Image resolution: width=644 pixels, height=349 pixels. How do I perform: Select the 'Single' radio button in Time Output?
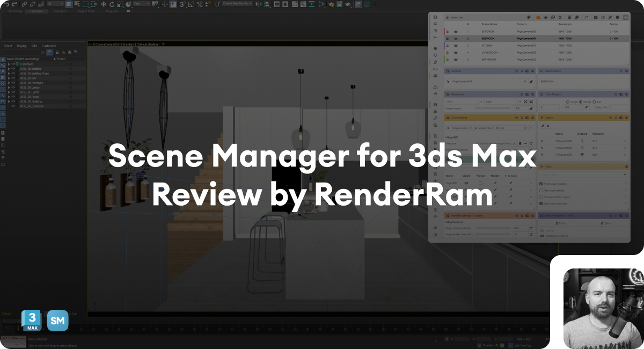(568, 101)
